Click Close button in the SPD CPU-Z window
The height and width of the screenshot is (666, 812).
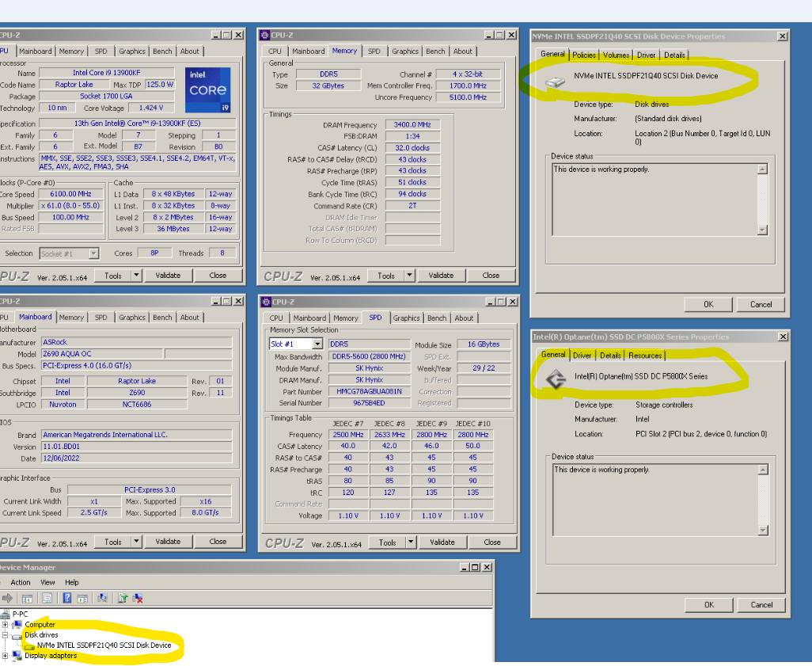492,542
